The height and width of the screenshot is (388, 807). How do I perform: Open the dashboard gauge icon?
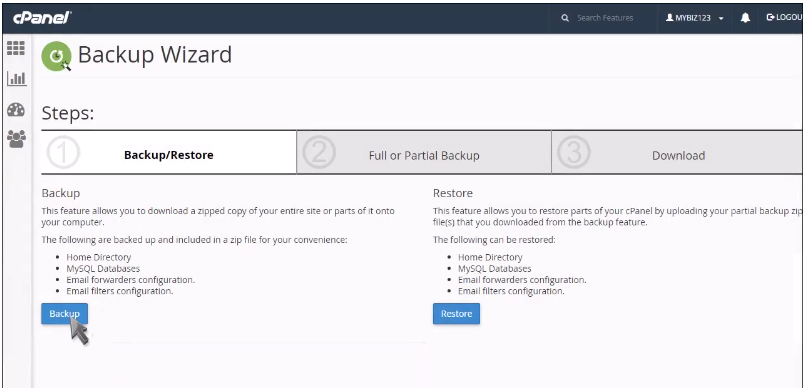(x=16, y=109)
